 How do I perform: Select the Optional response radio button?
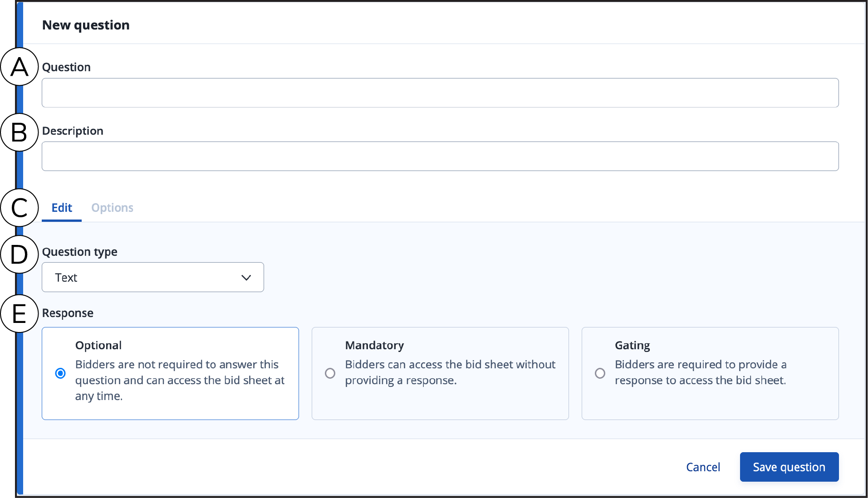point(60,373)
